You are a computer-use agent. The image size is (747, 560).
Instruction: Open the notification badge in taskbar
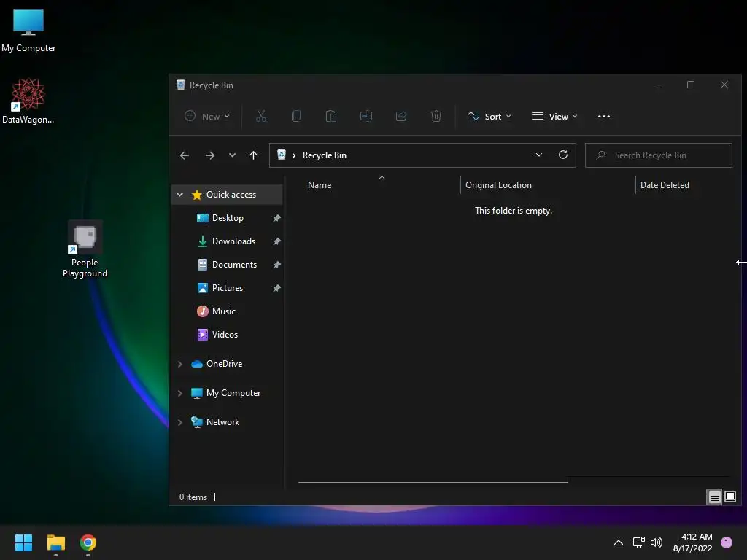coord(727,542)
